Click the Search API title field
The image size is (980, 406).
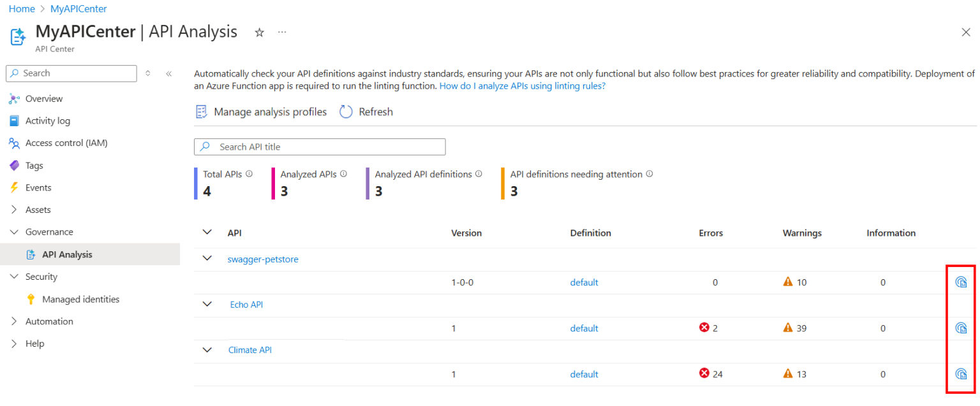click(319, 147)
